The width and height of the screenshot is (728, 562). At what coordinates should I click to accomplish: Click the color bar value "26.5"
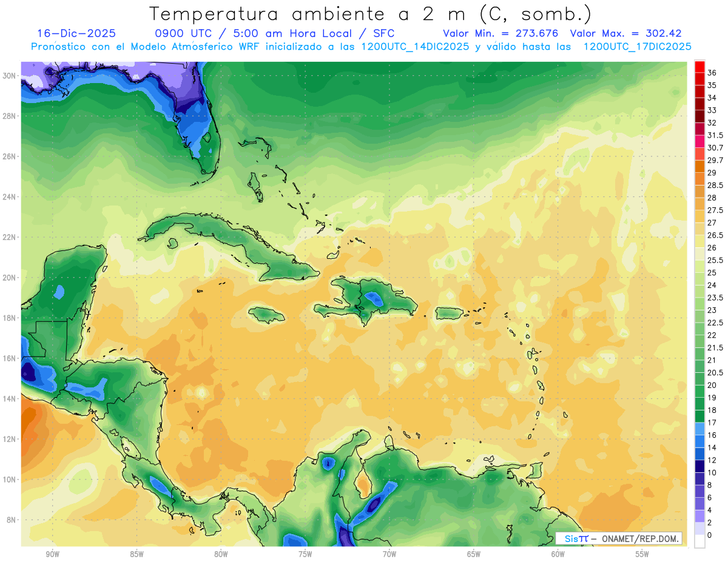(715, 235)
